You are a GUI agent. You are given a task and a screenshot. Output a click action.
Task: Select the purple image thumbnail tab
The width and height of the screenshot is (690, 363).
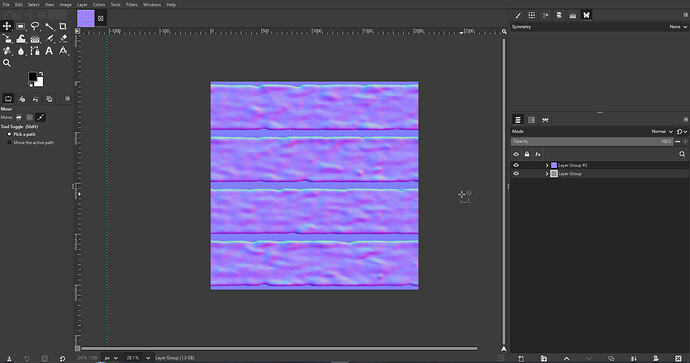(86, 18)
